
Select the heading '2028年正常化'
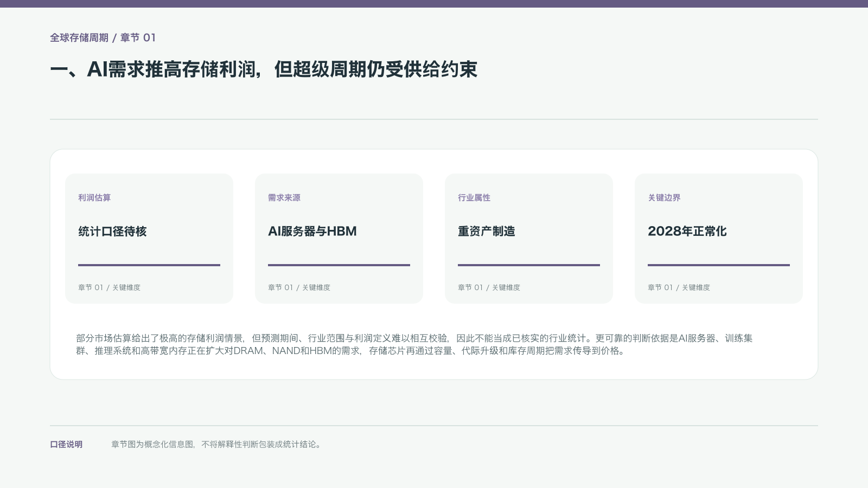(687, 231)
